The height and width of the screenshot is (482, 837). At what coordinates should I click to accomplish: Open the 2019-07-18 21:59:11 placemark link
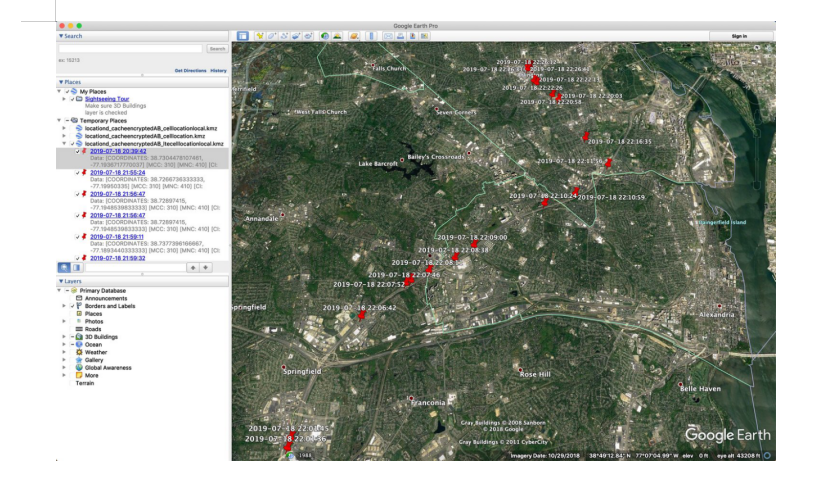(116, 236)
